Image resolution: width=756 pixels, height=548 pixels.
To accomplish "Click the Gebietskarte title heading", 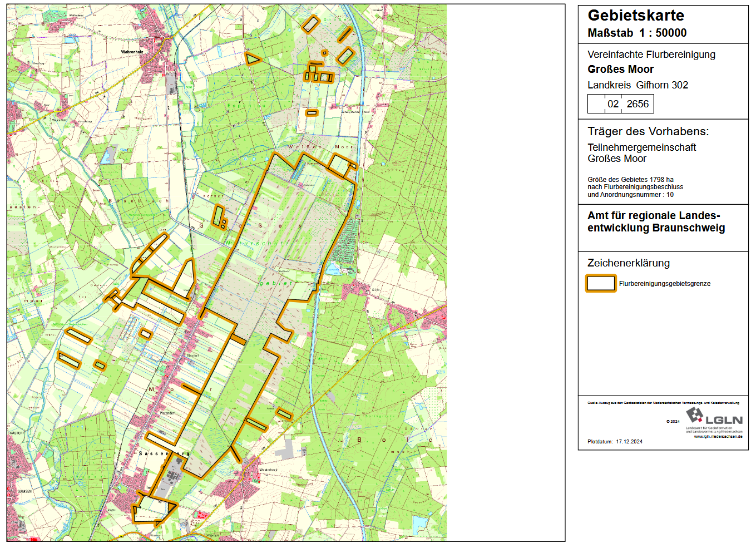I will click(636, 16).
